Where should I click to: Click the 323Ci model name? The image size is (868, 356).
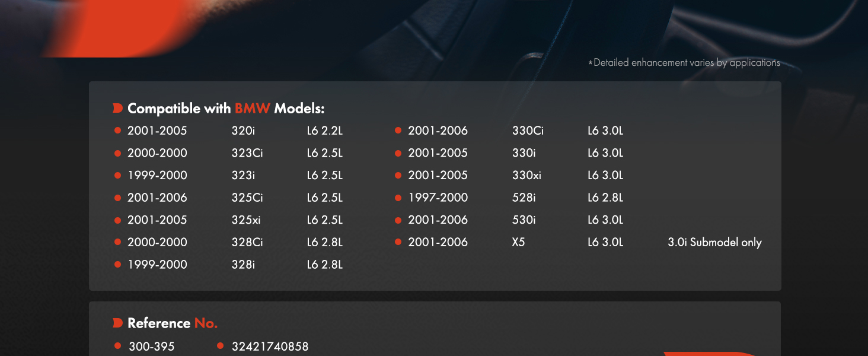[247, 153]
